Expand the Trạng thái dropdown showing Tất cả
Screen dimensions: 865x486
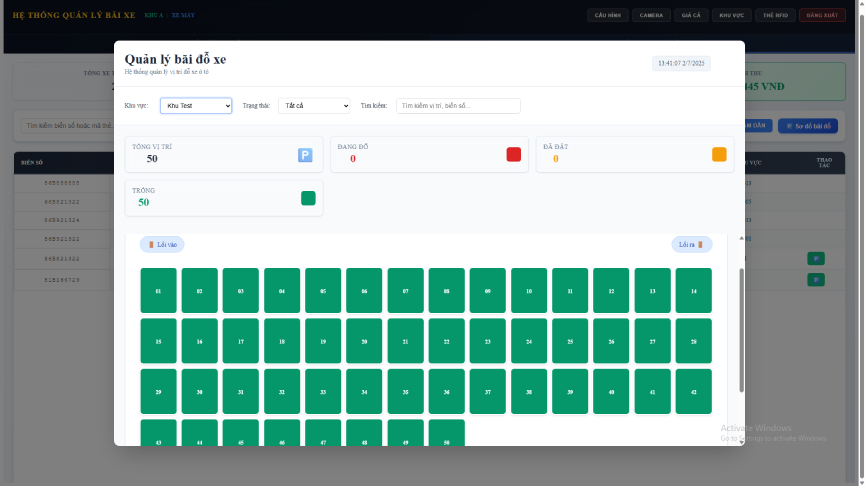(314, 105)
